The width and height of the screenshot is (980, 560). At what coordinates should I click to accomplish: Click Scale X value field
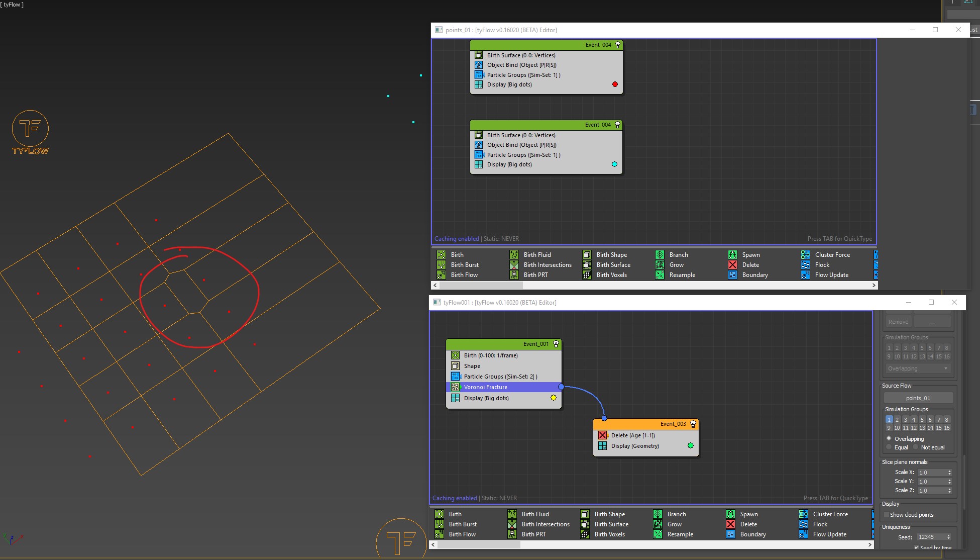pos(932,473)
